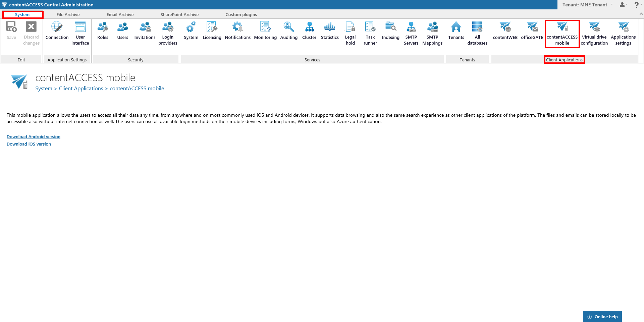
Task: Click the Discard changes icon
Action: [31, 33]
